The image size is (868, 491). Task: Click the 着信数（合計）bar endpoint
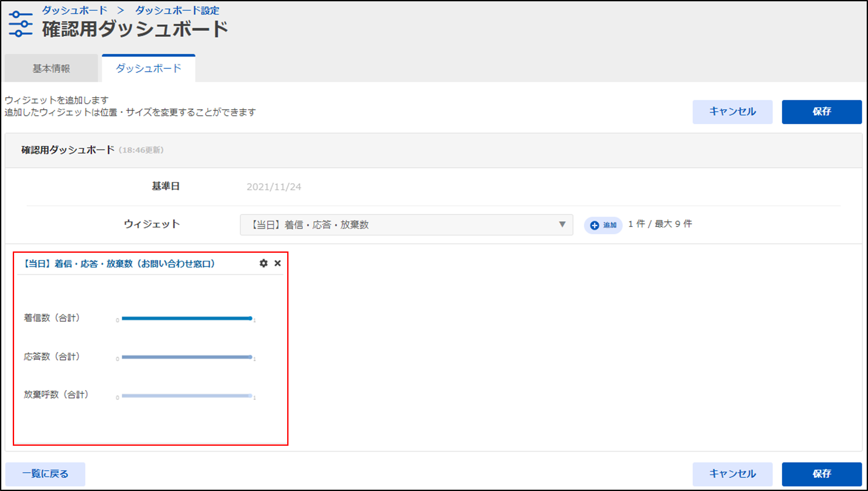tap(250, 318)
